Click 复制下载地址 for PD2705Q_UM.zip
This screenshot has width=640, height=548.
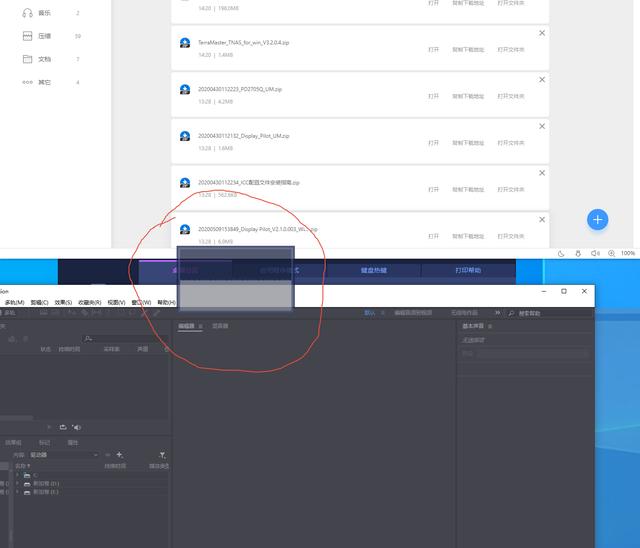point(468,96)
